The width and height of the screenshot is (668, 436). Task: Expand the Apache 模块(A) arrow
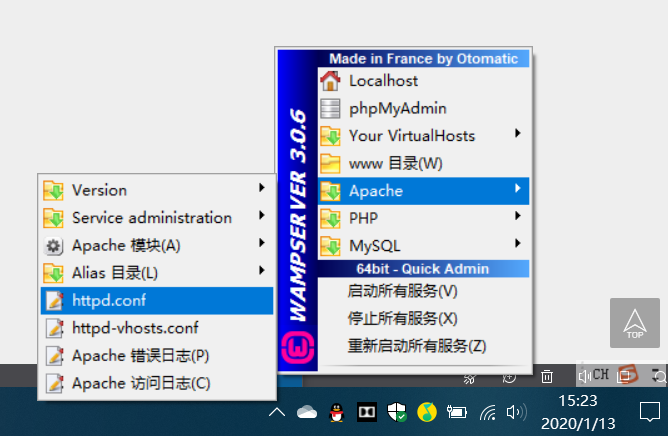pyautogui.click(x=262, y=243)
